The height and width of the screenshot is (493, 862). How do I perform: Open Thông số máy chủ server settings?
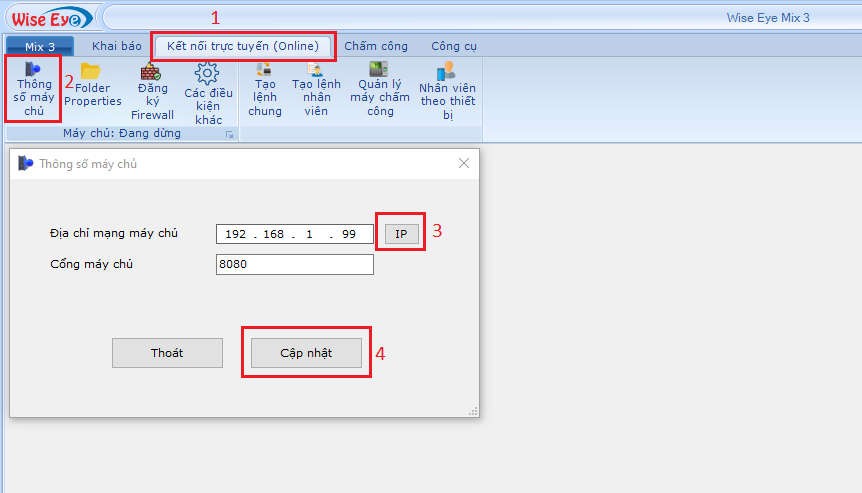pyautogui.click(x=34, y=89)
